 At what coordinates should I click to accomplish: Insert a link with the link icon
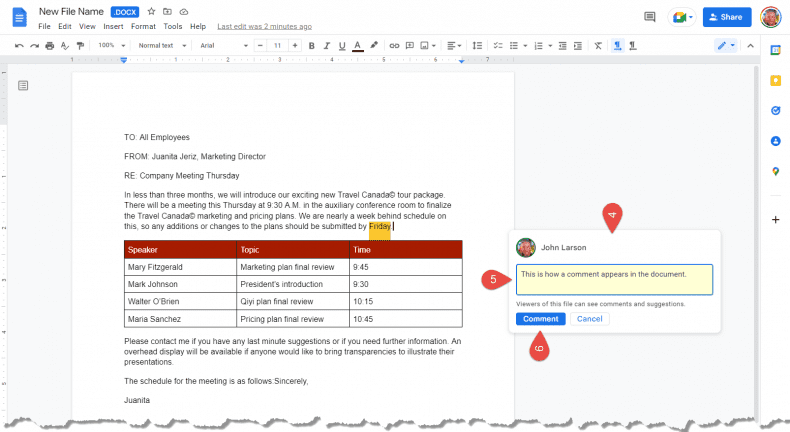click(394, 46)
